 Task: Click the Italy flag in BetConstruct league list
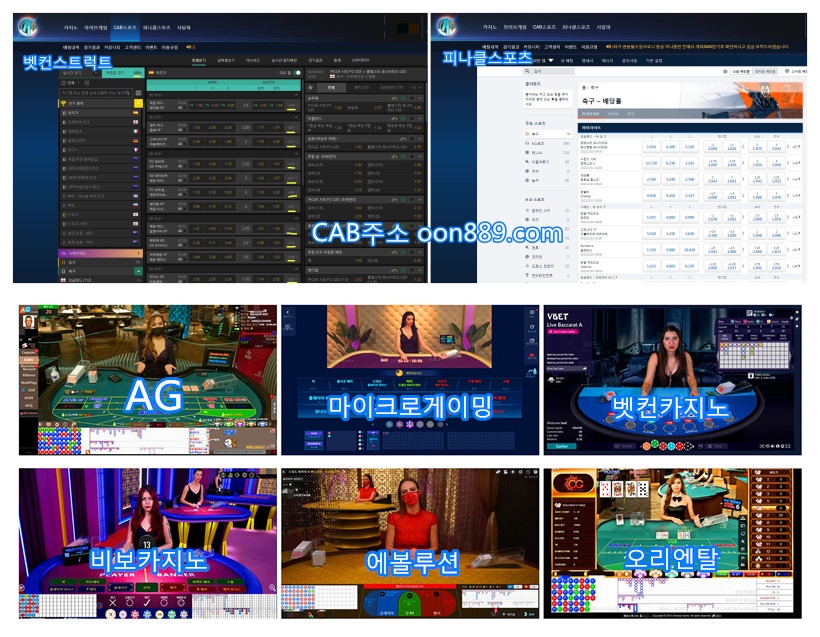(x=135, y=131)
